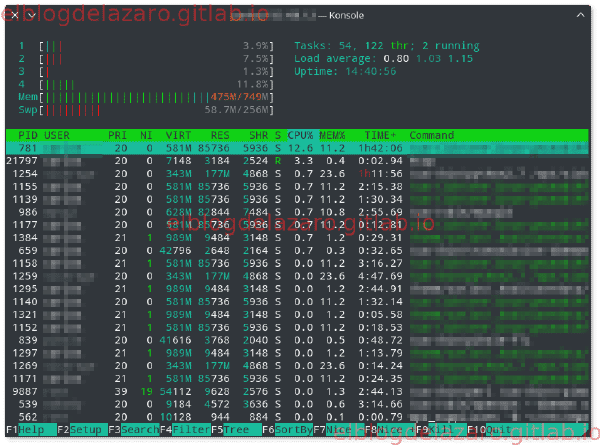Screen dimensions: 600x446
Task: Click the Command column header
Action: (x=432, y=135)
